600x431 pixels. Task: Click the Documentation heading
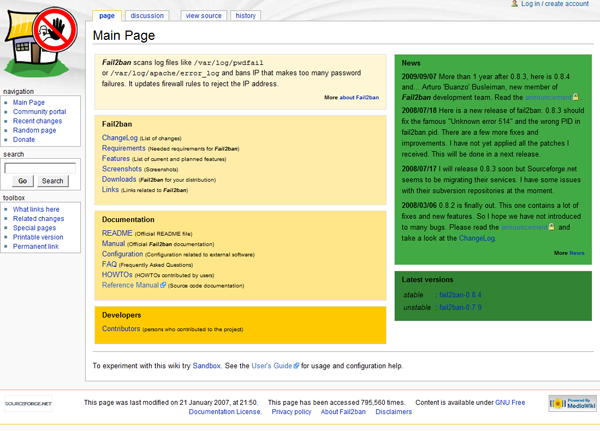coord(128,219)
